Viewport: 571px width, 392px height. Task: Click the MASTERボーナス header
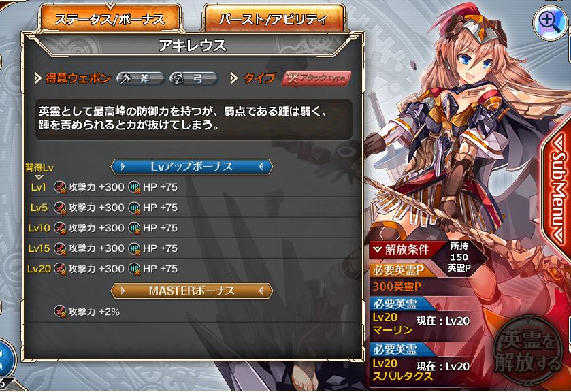pos(191,291)
